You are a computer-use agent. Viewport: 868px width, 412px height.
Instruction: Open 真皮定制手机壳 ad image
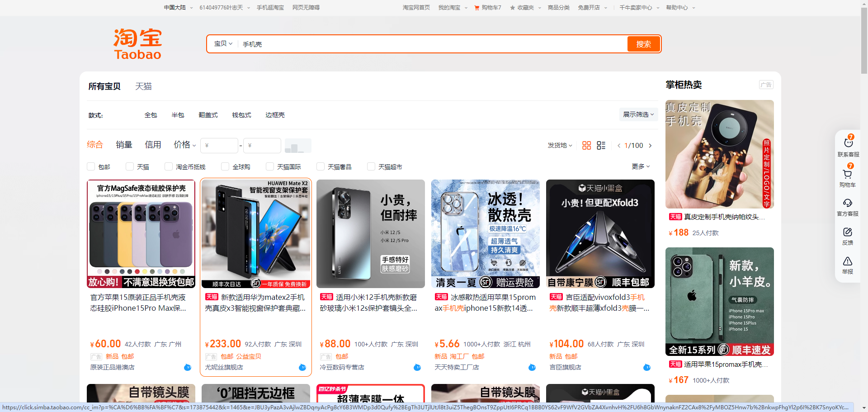(x=720, y=154)
